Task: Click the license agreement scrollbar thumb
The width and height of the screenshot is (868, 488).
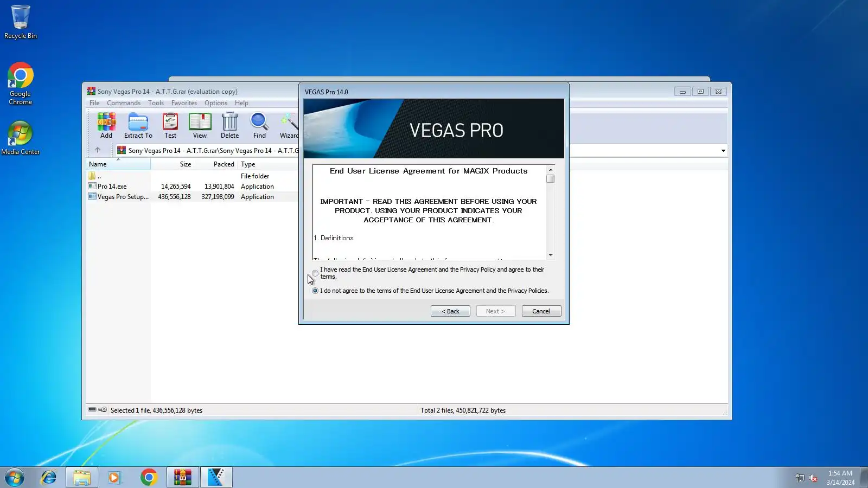Action: point(551,178)
